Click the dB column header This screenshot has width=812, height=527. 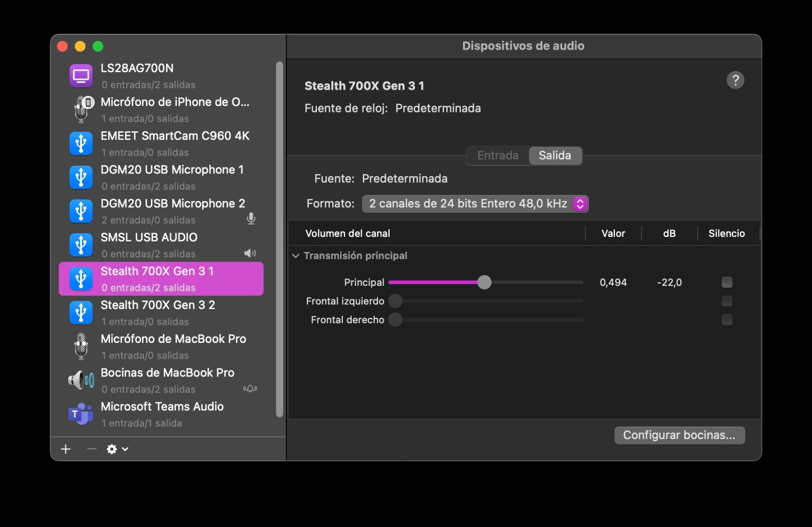tap(669, 234)
